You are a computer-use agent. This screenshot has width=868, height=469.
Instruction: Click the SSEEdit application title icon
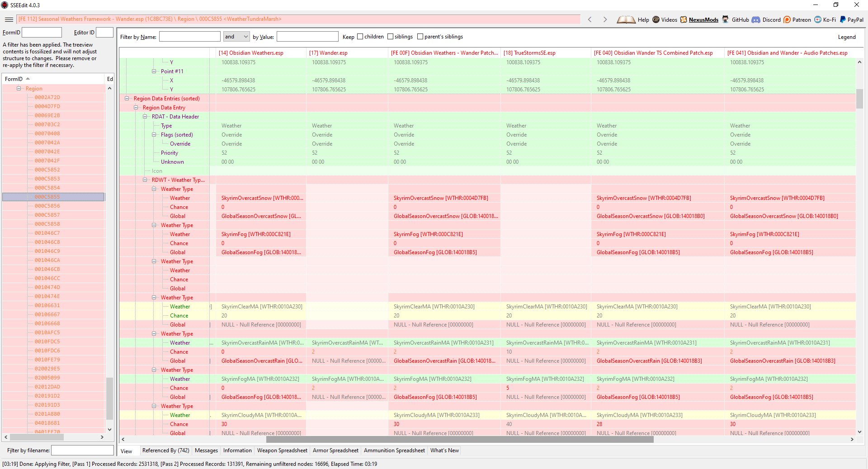[5, 5]
